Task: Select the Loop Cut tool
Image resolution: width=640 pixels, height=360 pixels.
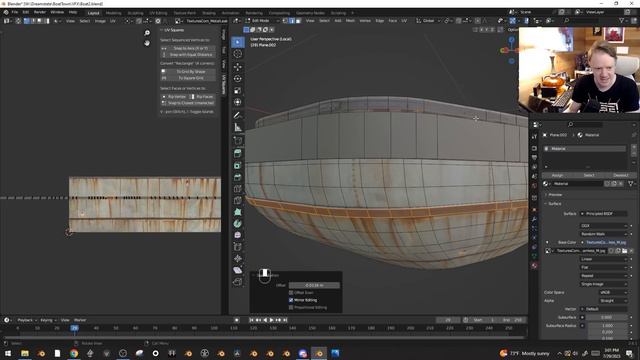Action: 238,189
